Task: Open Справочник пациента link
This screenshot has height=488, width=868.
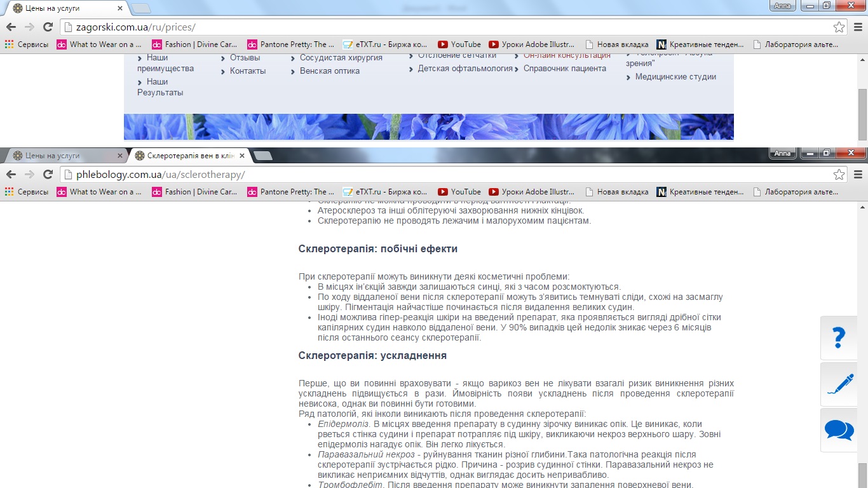Action: coord(565,69)
